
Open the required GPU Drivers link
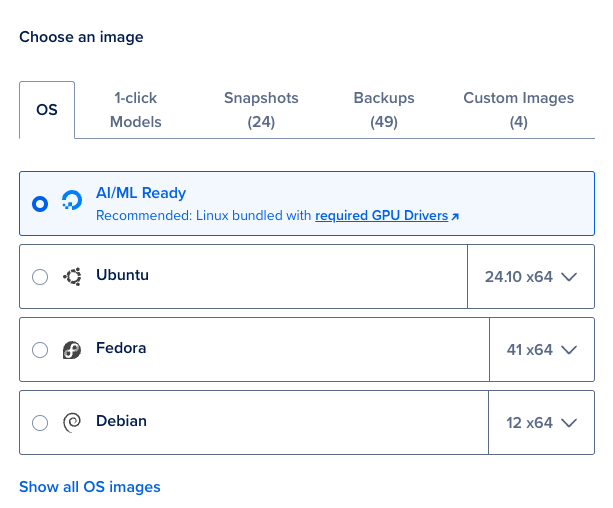pos(381,215)
